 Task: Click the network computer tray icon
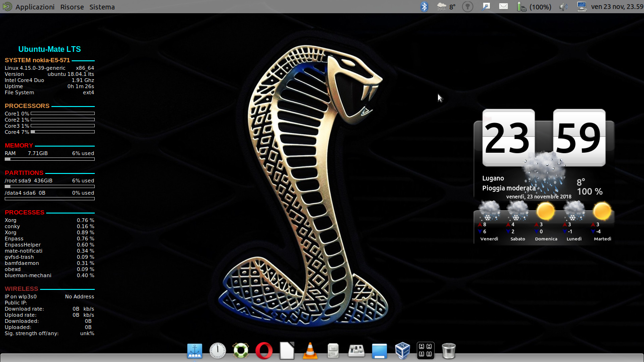[x=582, y=7]
